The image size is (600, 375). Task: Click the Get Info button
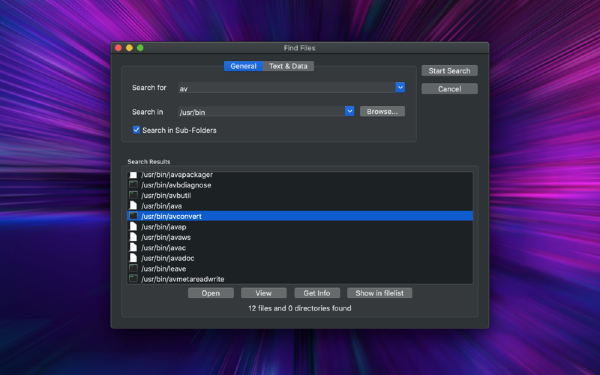317,293
